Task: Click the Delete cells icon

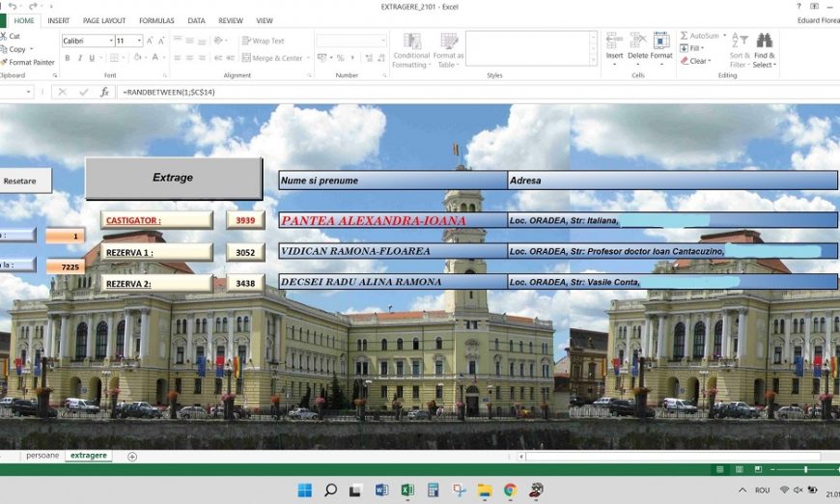Action: [x=637, y=41]
